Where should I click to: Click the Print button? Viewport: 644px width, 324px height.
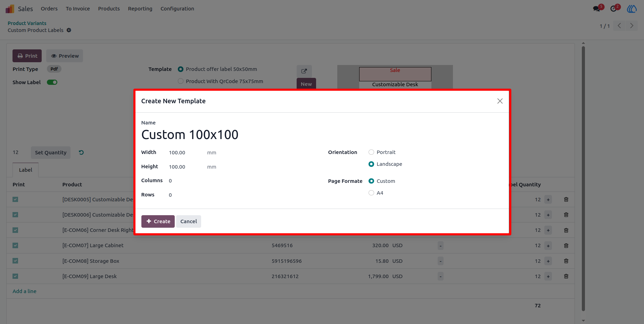[x=27, y=56]
